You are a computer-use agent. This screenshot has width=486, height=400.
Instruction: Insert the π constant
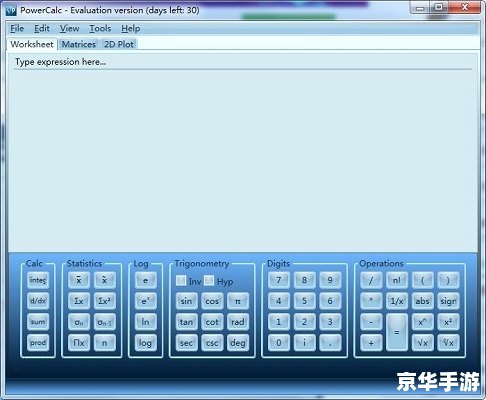238,301
